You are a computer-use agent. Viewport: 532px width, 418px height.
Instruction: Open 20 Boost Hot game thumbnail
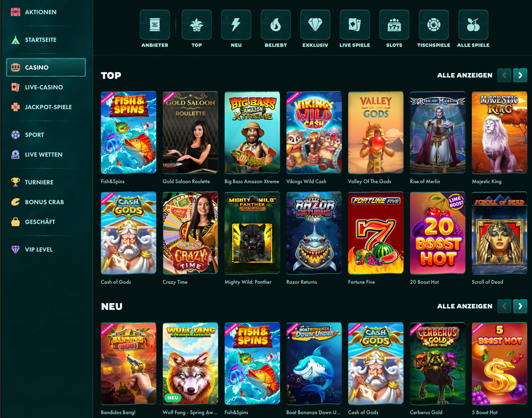click(x=437, y=233)
